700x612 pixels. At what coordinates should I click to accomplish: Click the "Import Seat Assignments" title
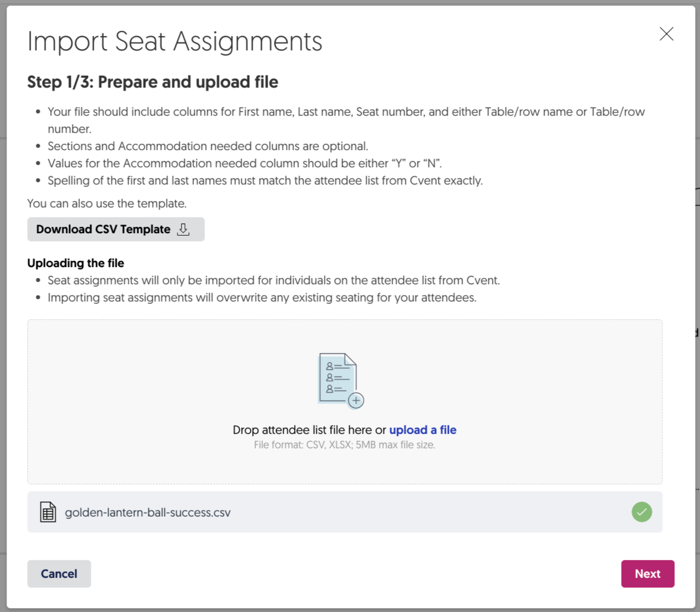175,41
